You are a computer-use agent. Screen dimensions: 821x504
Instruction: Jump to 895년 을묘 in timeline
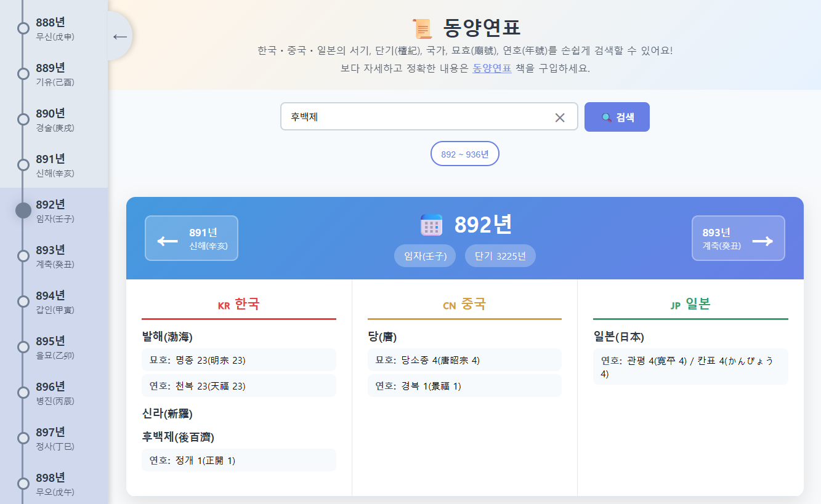click(51, 347)
